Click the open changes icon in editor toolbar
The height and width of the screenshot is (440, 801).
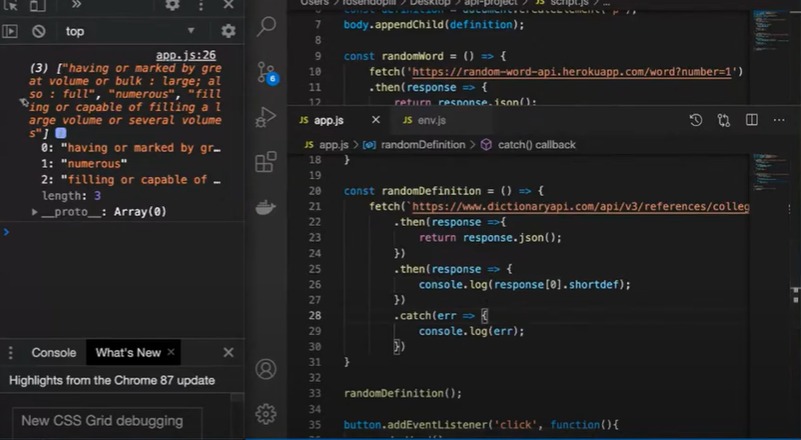pos(723,120)
